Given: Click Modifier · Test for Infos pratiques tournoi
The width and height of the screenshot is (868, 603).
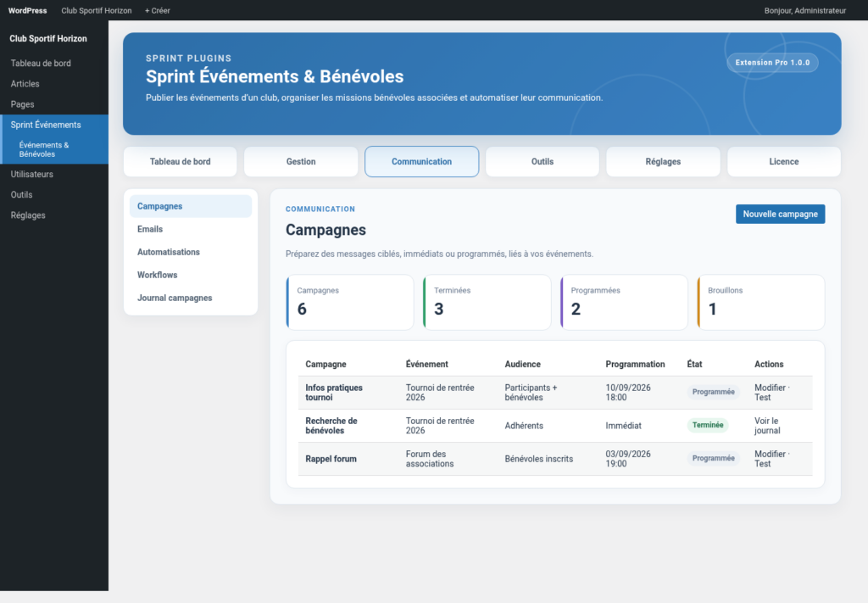Looking at the screenshot, I should pos(771,393).
